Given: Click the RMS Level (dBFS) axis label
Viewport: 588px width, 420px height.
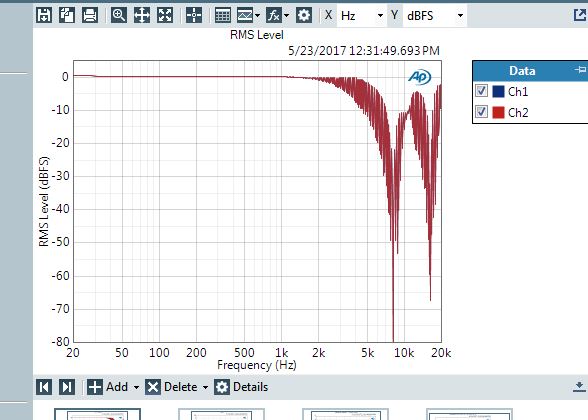Looking at the screenshot, I should tap(44, 201).
